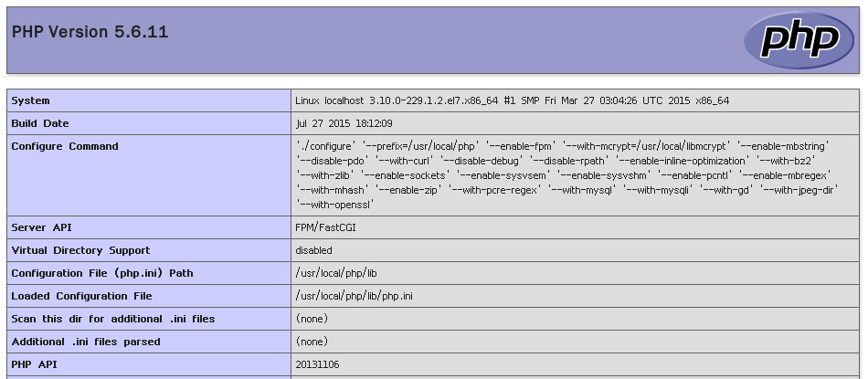Click the Loaded Configuration File label
The width and height of the screenshot is (868, 379).
82,296
